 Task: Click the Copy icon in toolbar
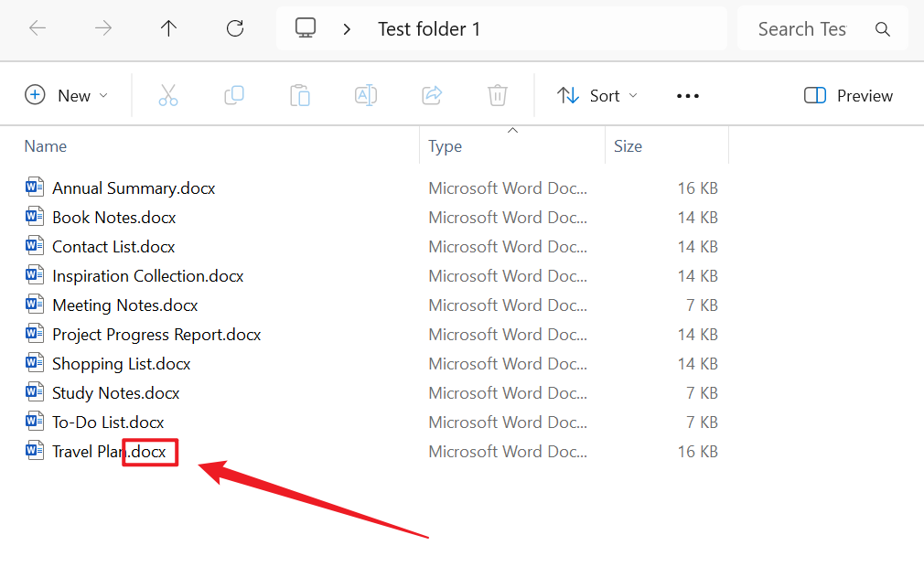[234, 95]
